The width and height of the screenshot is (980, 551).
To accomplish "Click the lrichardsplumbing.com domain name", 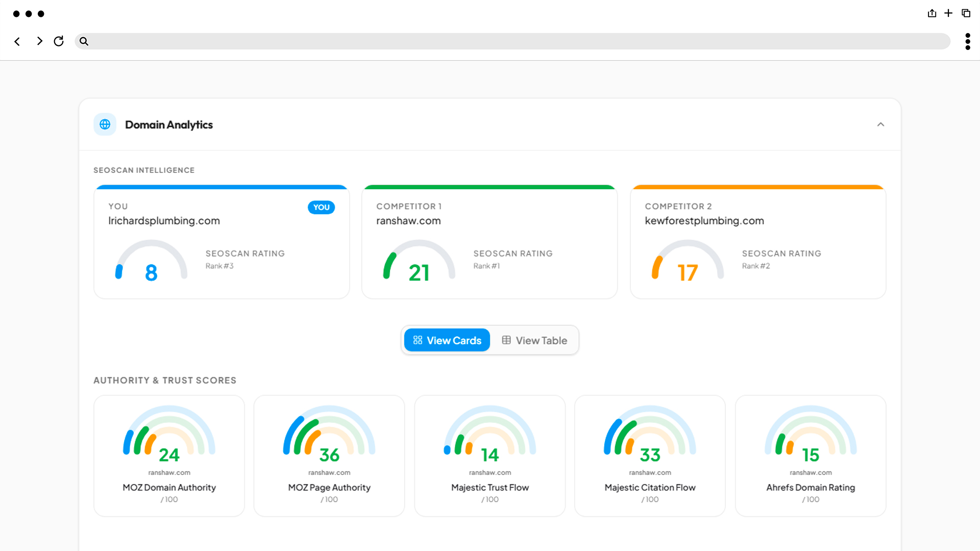I will pyautogui.click(x=164, y=221).
